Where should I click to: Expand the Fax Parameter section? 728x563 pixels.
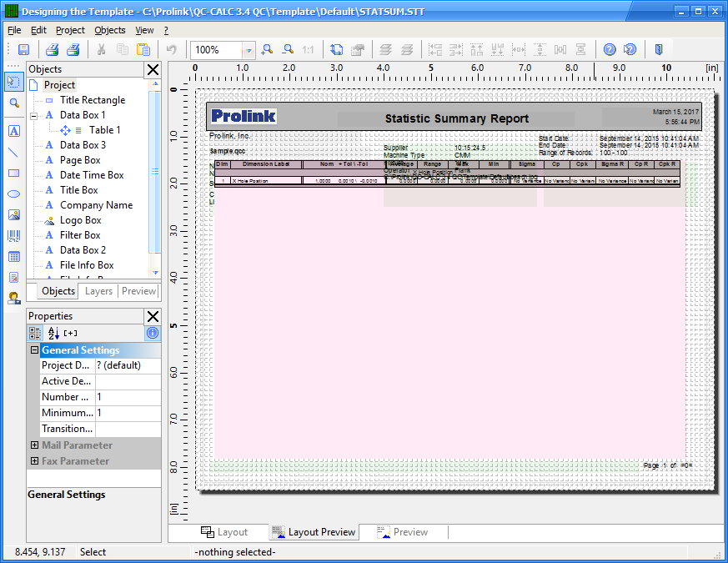[34, 460]
